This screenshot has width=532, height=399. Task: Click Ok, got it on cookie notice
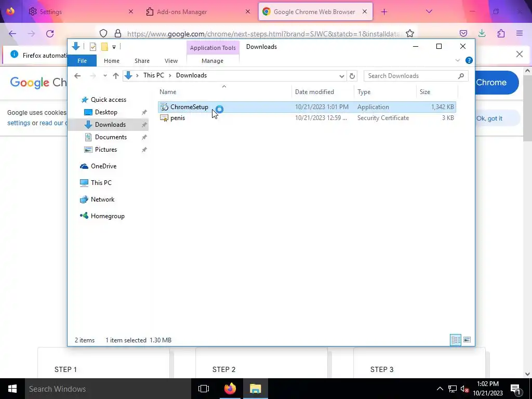(x=489, y=118)
